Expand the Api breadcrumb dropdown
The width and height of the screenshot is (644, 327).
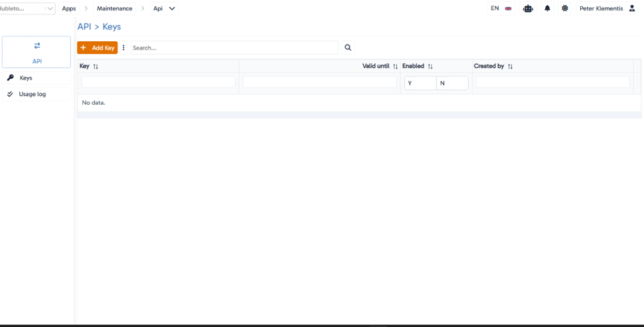[x=172, y=9]
